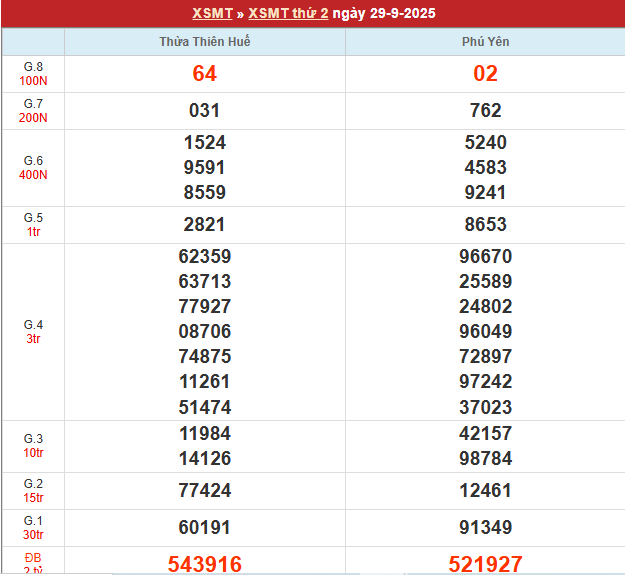Click the G.3 result 14126
The image size is (625, 575).
click(x=205, y=459)
